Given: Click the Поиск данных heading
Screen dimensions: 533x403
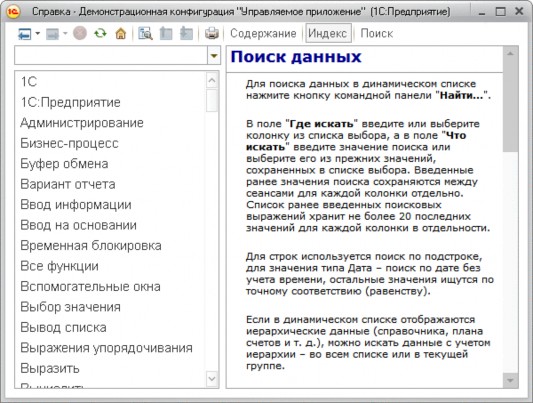Looking at the screenshot, I should tap(296, 57).
